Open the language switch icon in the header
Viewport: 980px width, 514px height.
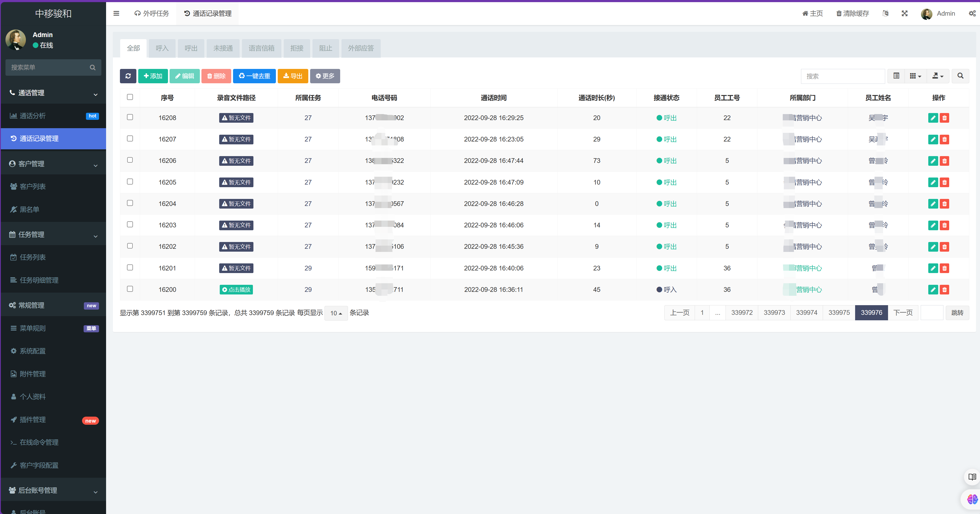tap(885, 13)
